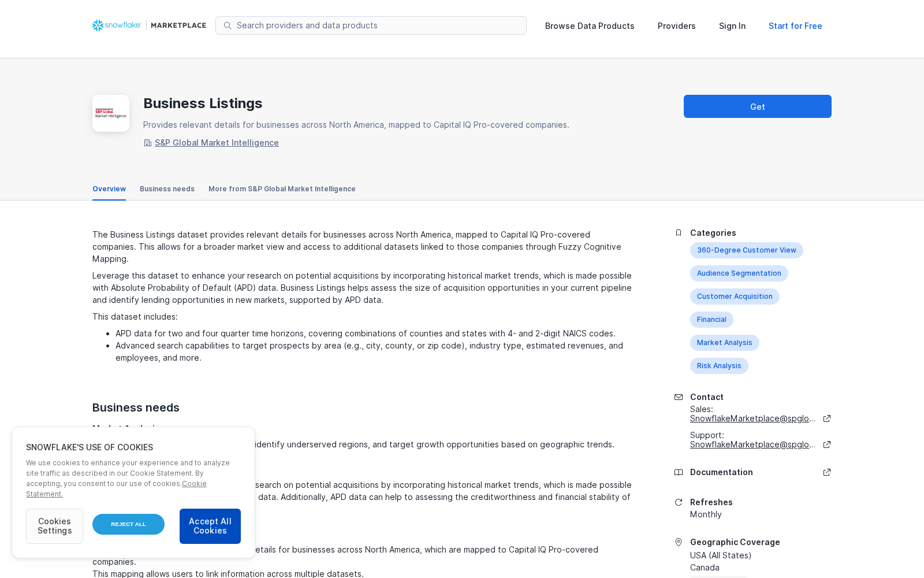The image size is (924, 578).
Task: Select the Risk Analysis category tag
Action: 719,366
